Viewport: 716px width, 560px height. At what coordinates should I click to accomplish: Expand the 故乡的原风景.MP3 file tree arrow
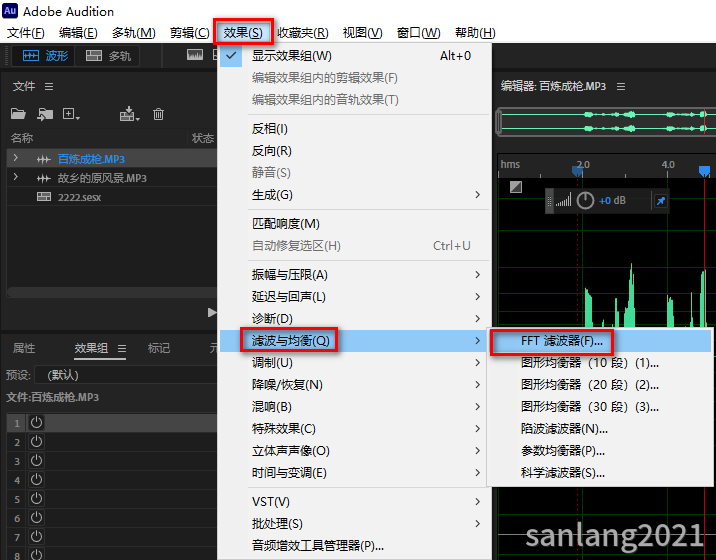tap(16, 178)
